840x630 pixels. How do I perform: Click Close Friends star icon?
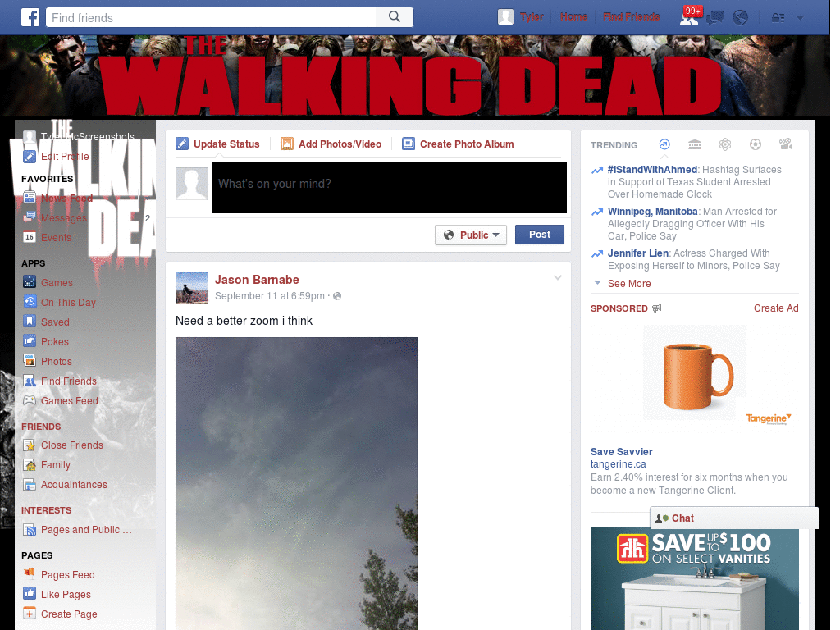30,445
